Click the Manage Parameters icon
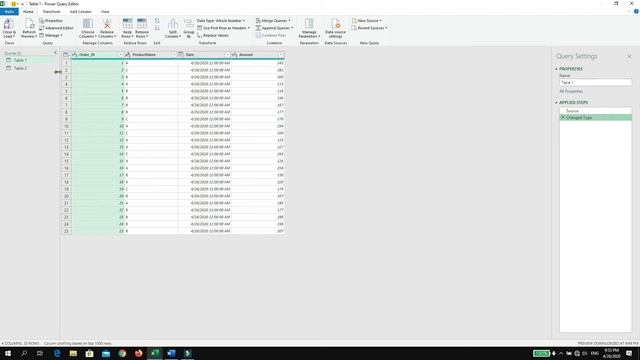The height and width of the screenshot is (360, 640). [x=309, y=24]
